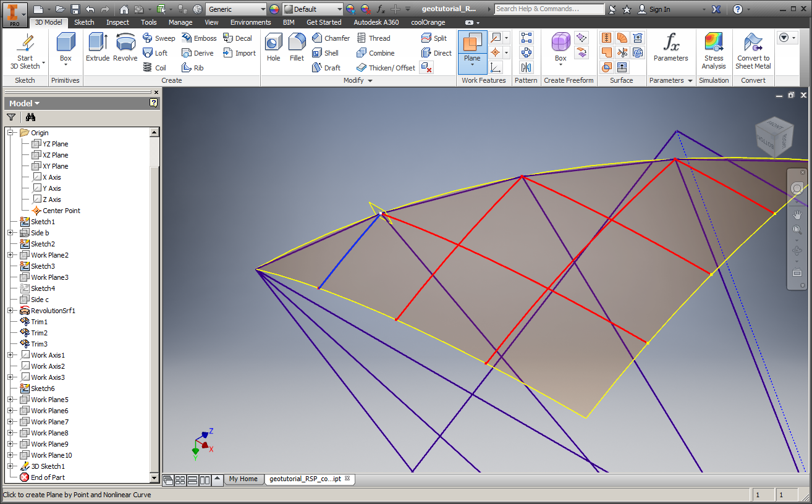Open the Manage ribbon tab
The height and width of the screenshot is (504, 812).
point(180,22)
